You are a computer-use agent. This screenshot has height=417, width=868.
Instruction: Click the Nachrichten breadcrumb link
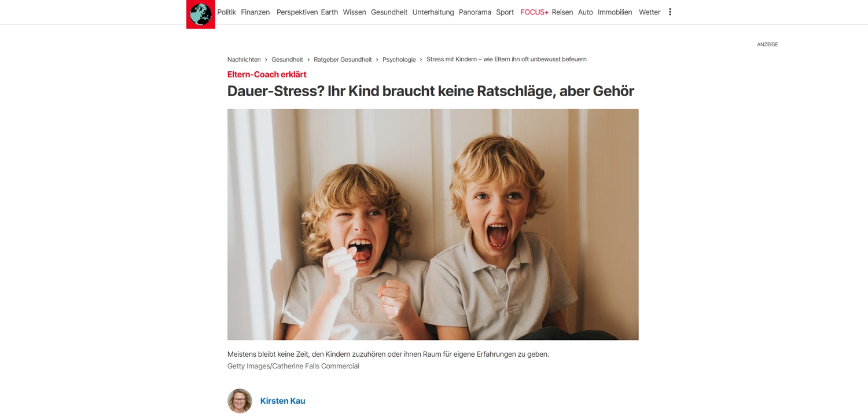[244, 60]
